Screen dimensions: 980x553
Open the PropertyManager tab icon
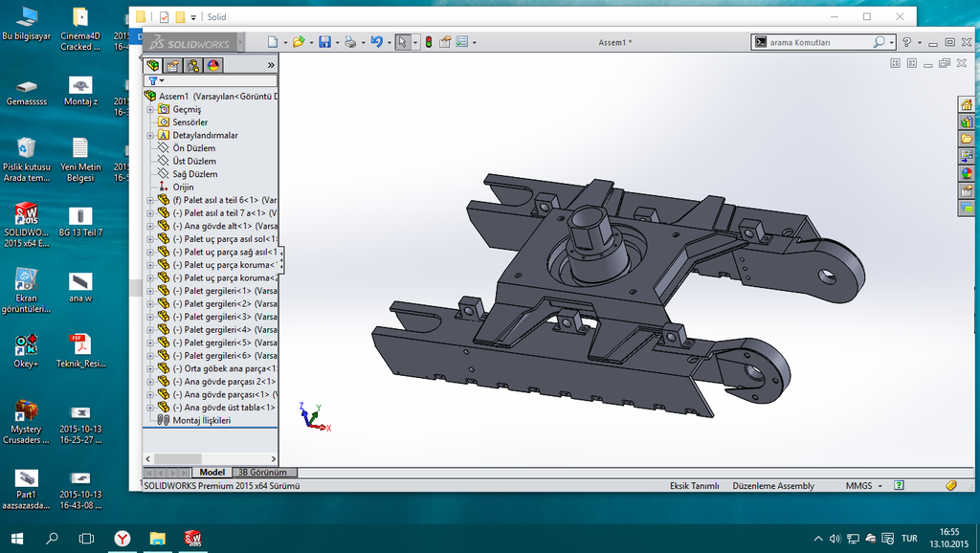pyautogui.click(x=172, y=65)
